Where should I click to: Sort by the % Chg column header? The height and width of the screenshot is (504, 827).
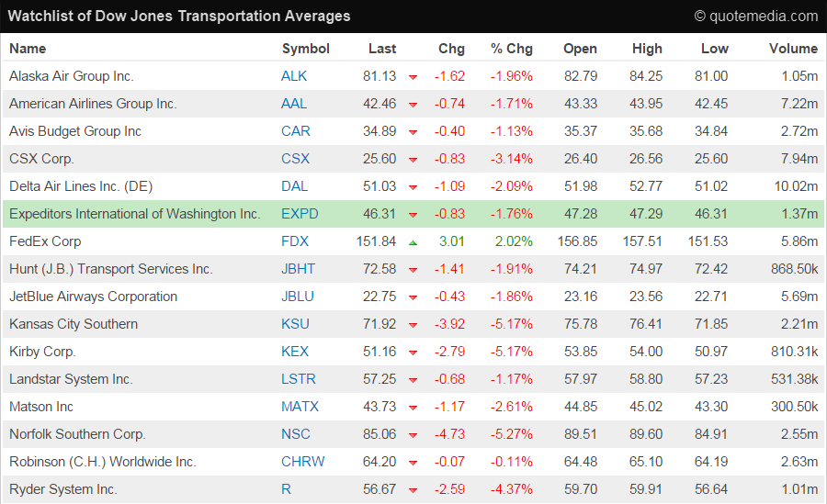512,49
